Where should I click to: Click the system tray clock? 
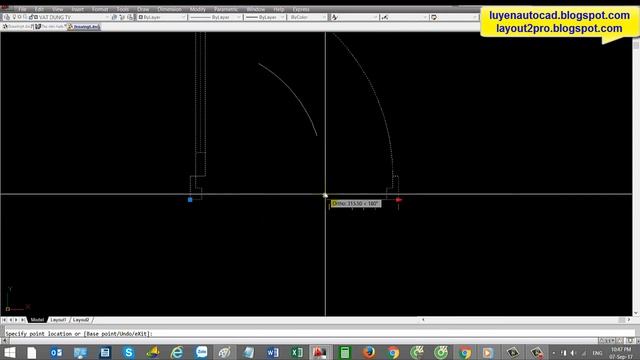[x=621, y=353]
